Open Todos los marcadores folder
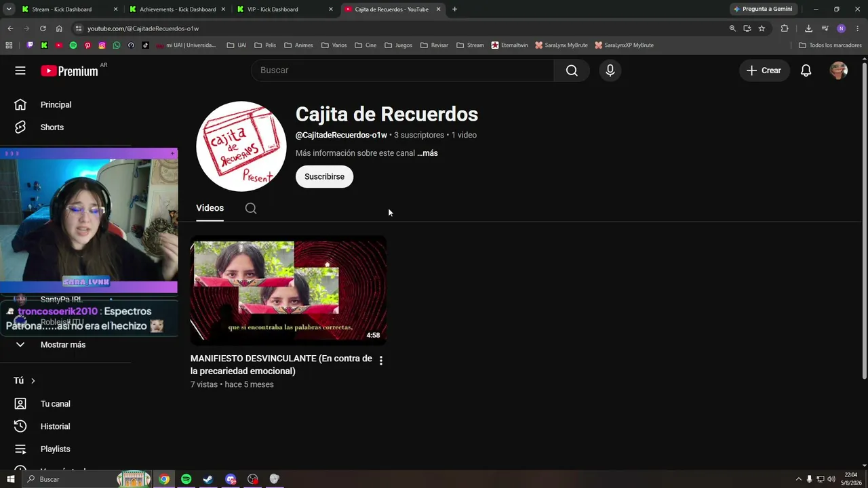The height and width of the screenshot is (488, 868). coord(830,45)
